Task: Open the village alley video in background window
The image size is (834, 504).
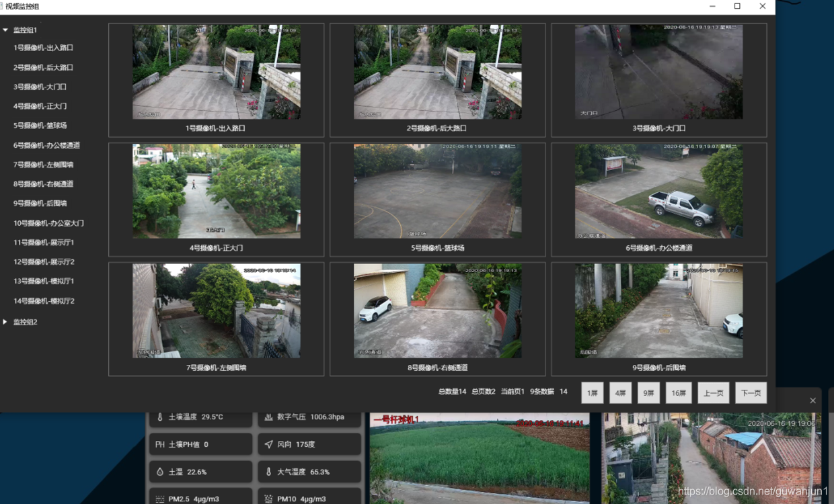Action: coord(712,458)
